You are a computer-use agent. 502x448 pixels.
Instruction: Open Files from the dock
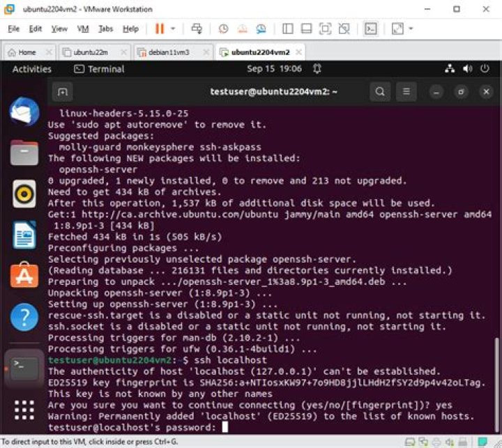(x=24, y=153)
